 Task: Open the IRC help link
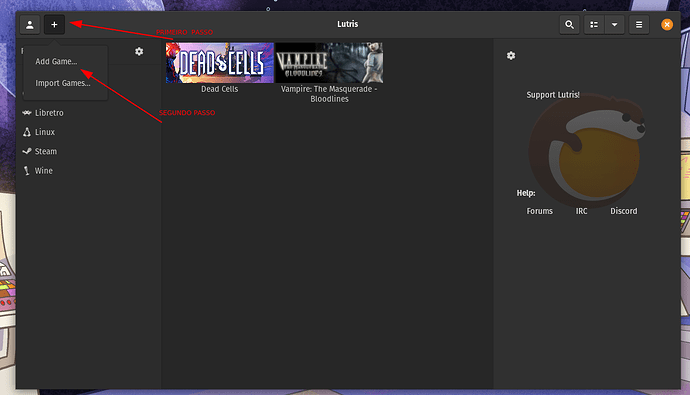[x=581, y=211]
